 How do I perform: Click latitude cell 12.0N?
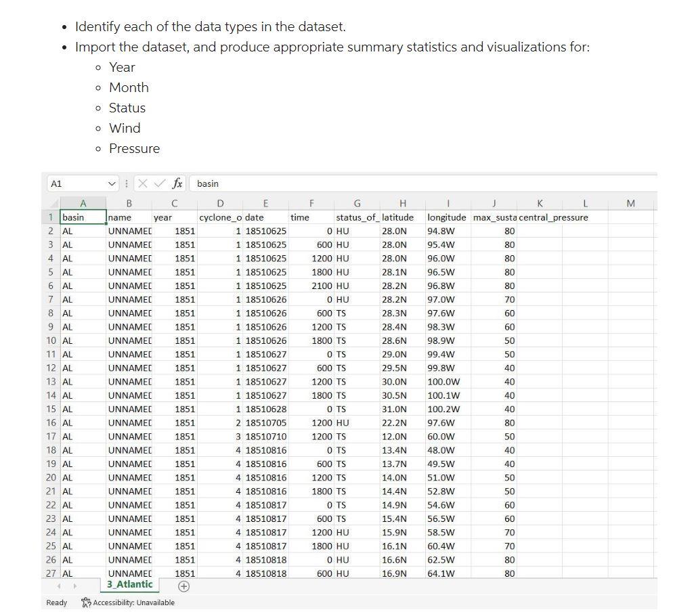click(403, 437)
